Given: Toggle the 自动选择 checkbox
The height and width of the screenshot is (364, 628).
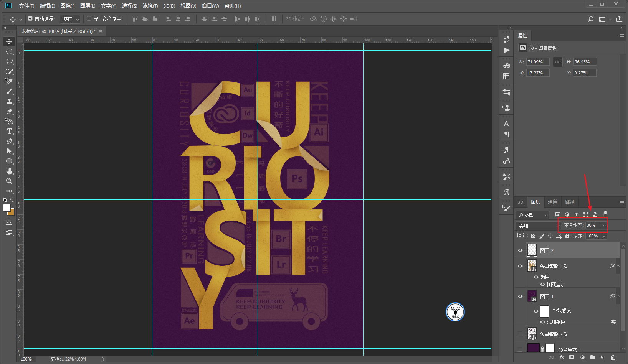Looking at the screenshot, I should click(30, 18).
